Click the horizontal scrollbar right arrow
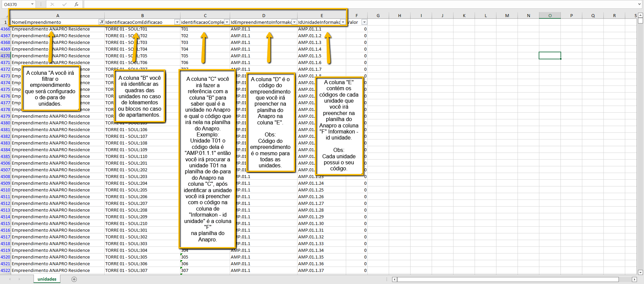The width and height of the screenshot is (644, 284). coord(634,279)
